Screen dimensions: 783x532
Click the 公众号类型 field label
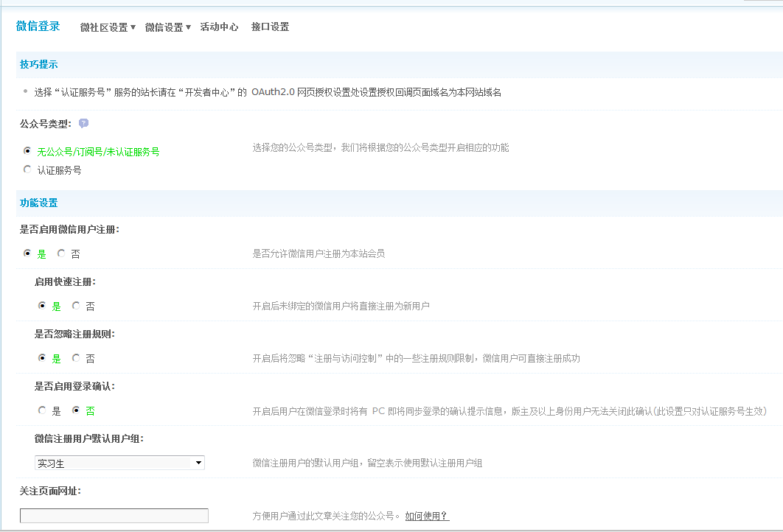[46, 124]
